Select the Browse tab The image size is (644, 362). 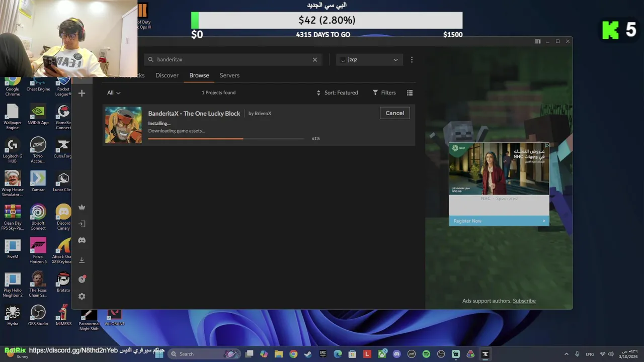pyautogui.click(x=199, y=75)
